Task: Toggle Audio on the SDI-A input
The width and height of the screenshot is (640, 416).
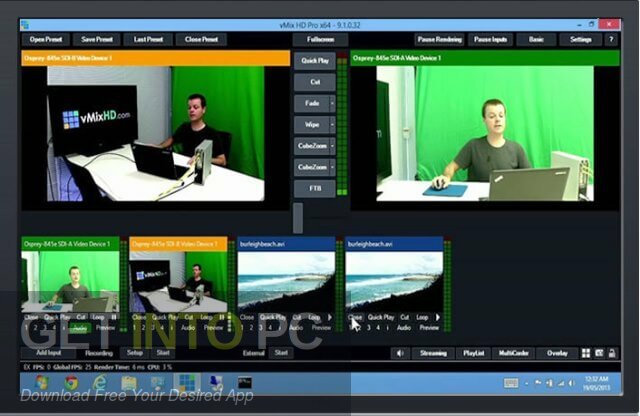Action: [x=80, y=328]
